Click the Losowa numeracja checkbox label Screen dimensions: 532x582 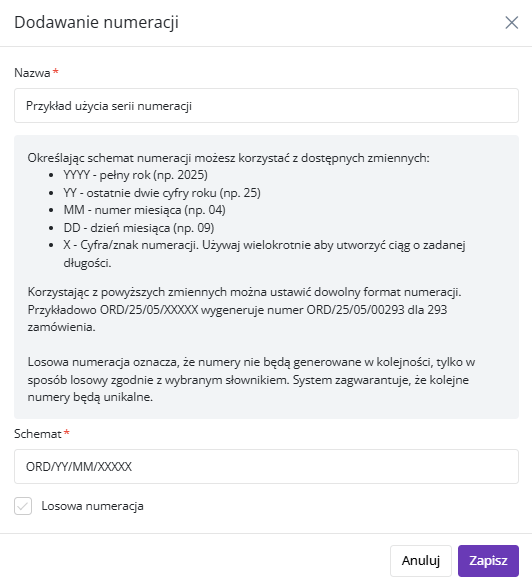click(x=92, y=506)
